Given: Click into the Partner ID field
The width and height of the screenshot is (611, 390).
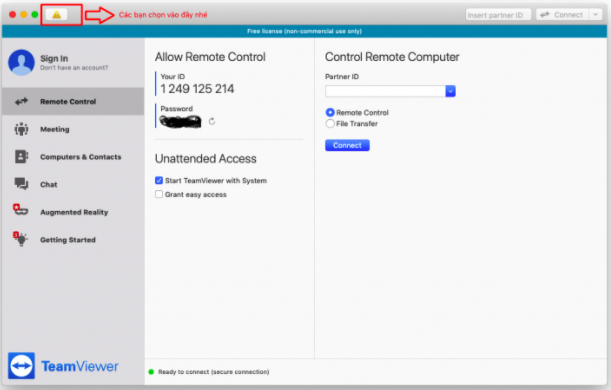Looking at the screenshot, I should [x=385, y=91].
